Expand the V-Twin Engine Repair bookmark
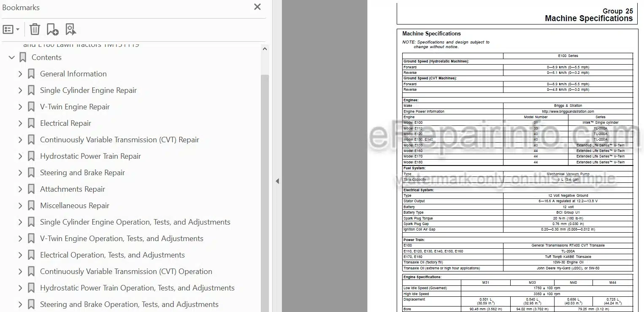Viewport: 644px width, 312px height. (x=20, y=107)
